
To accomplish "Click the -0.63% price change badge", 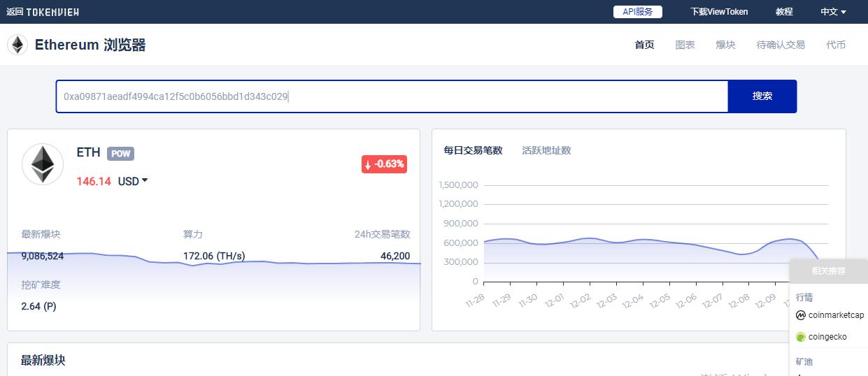I will pos(384,164).
